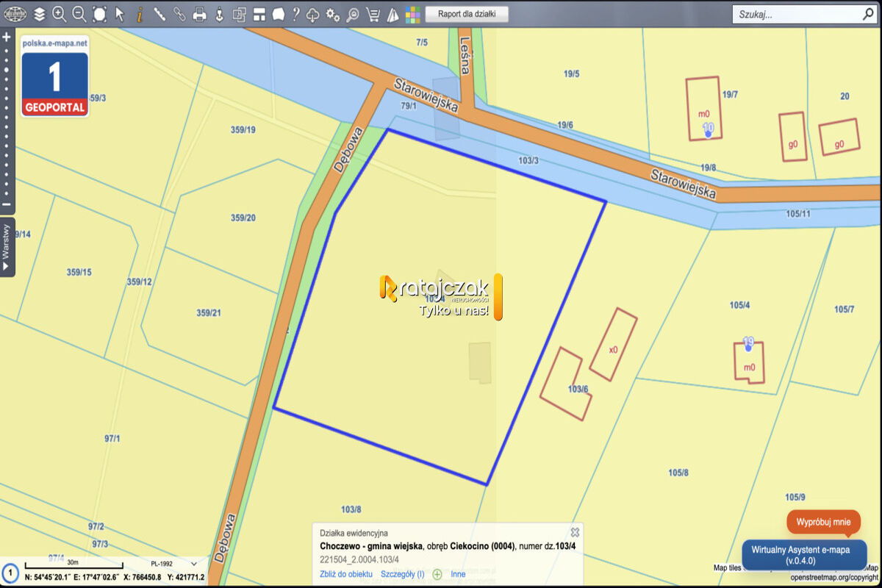
Task: Click the overlapping windows icon
Action: [239, 14]
